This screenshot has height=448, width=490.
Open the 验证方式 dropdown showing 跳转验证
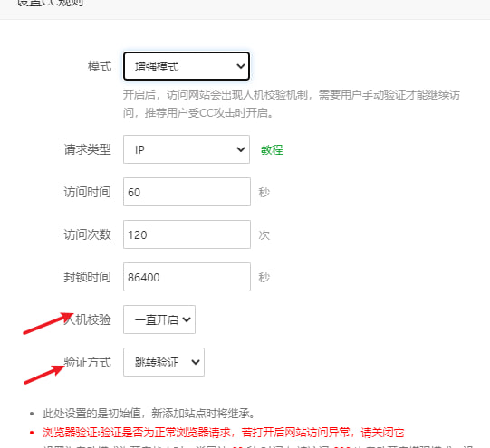[164, 362]
